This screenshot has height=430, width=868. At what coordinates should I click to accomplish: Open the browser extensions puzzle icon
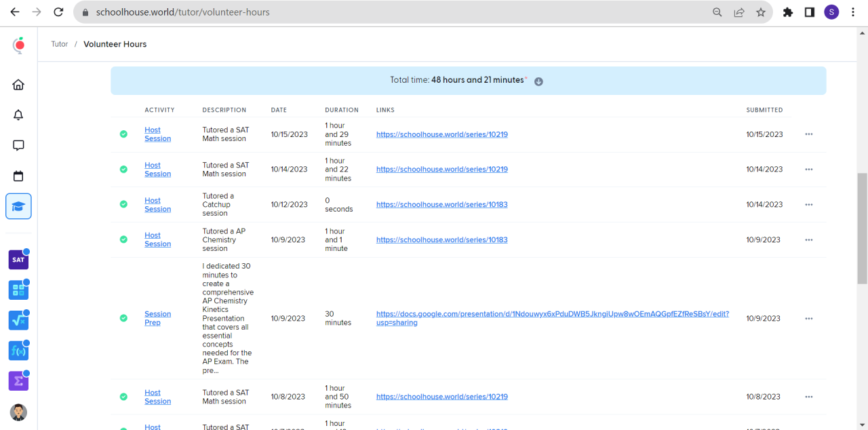point(788,12)
